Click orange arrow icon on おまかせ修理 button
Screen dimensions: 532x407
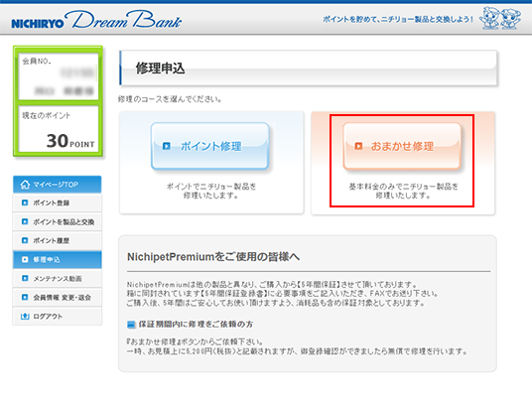click(x=358, y=146)
